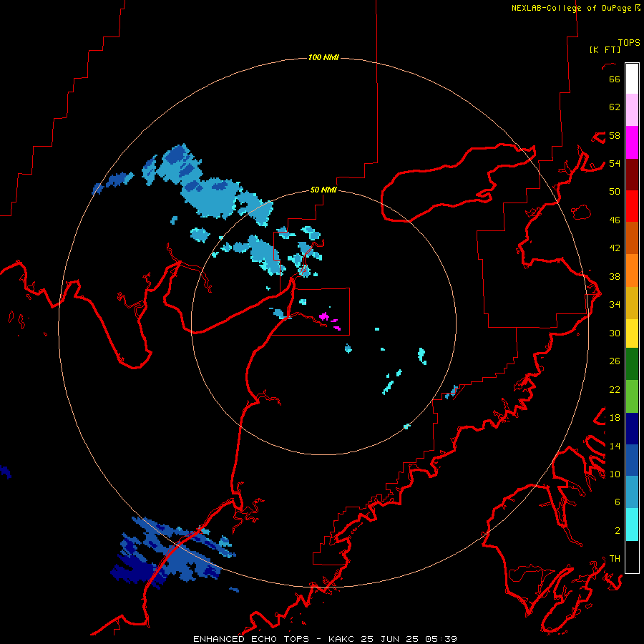This screenshot has height=644, width=644.
Task: Click the dark orange 46 kft legend block
Action: pos(632,238)
